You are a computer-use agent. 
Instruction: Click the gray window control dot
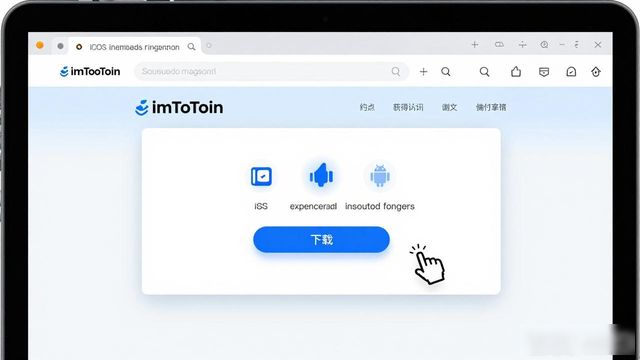[60, 46]
